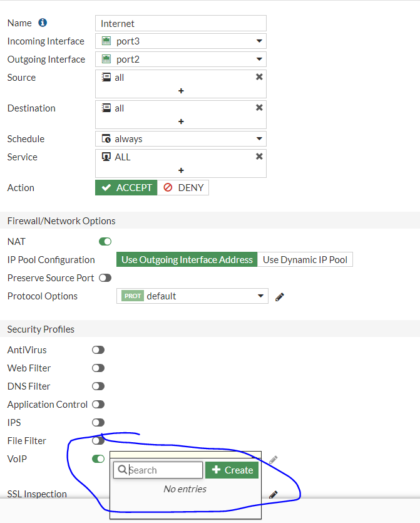Add a new Destination address entry
The height and width of the screenshot is (523, 420).
click(x=181, y=122)
